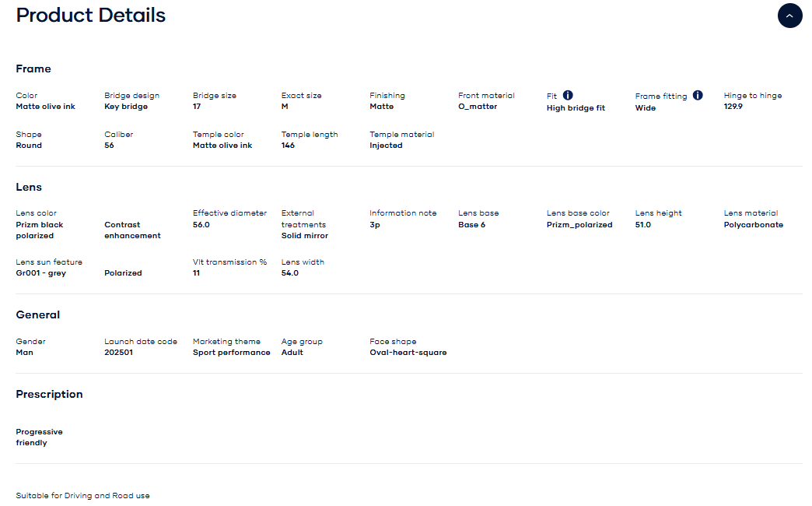Viewport: 812px width, 506px height.
Task: Click the High bridge fit value
Action: 576,108
